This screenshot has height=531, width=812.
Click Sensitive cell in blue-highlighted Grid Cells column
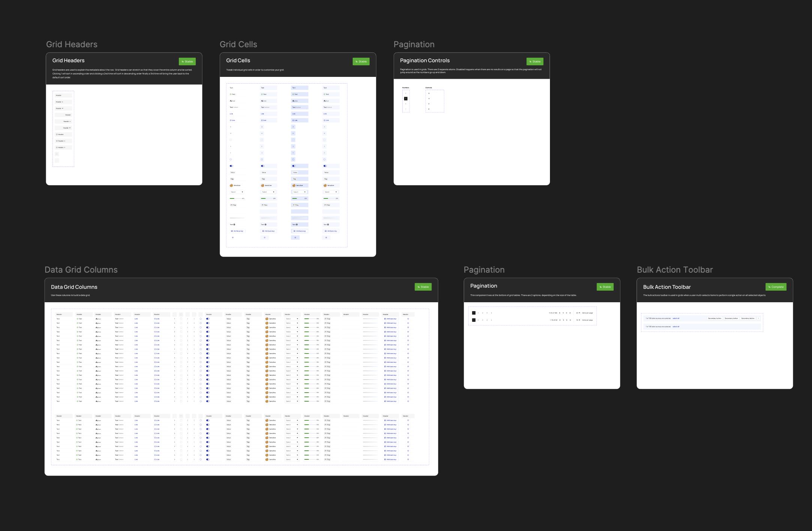click(300, 185)
